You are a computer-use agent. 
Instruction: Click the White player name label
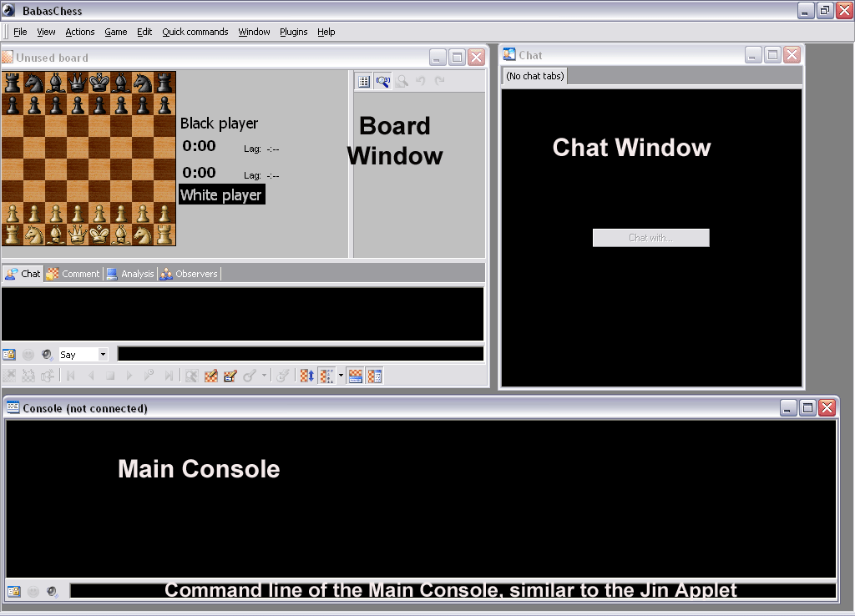pos(221,194)
